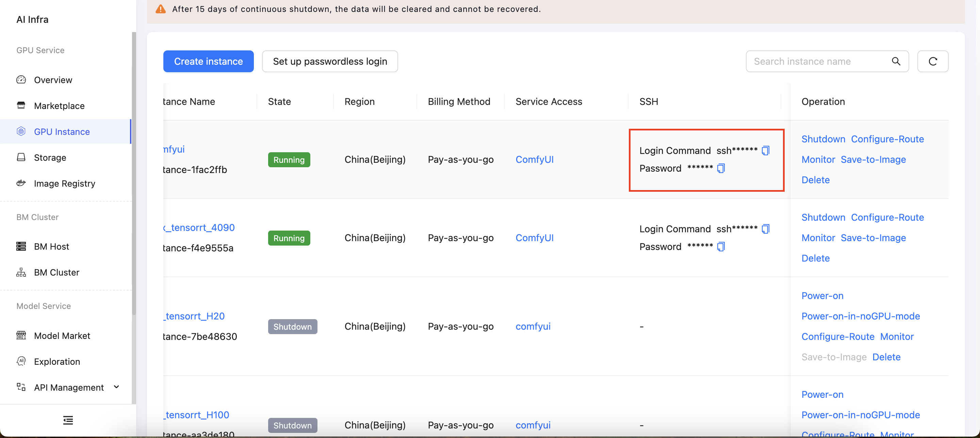Open BM Host page
Screen dimensions: 980x438
pos(52,247)
